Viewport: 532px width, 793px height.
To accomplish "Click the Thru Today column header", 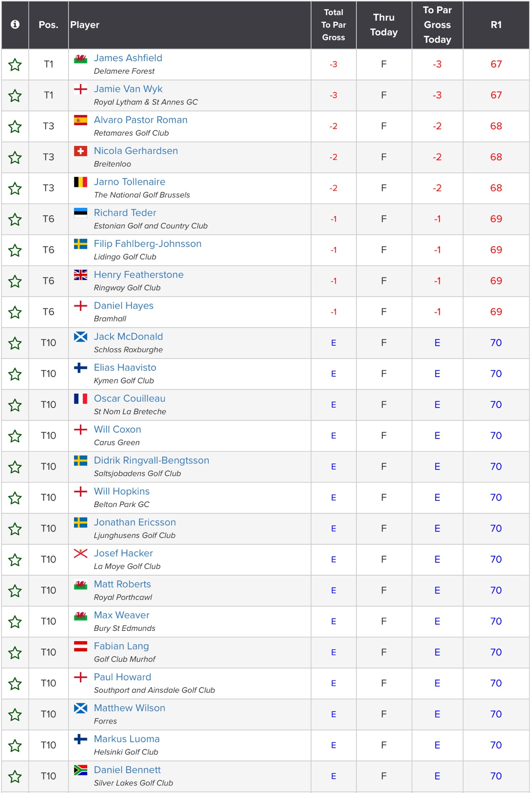I will (x=383, y=25).
